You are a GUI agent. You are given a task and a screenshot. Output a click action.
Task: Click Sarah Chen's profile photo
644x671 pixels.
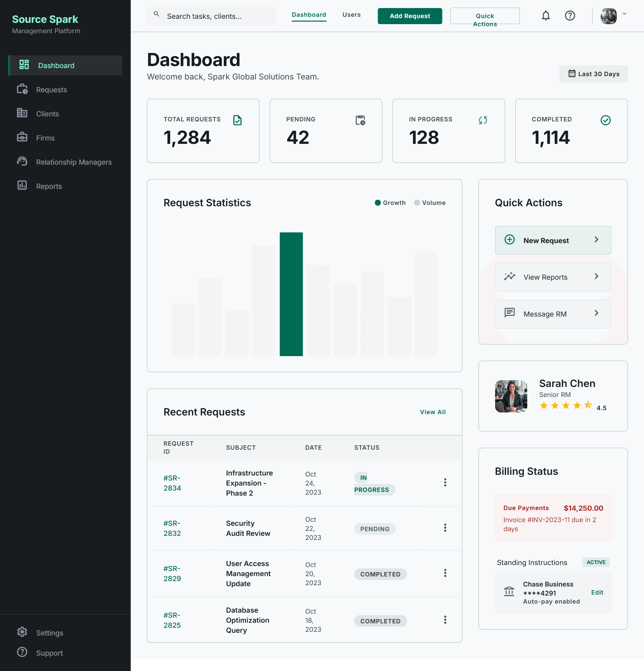click(511, 396)
